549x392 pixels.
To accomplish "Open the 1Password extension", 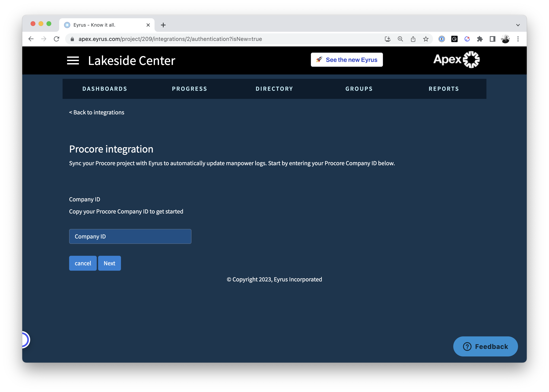I will [442, 39].
